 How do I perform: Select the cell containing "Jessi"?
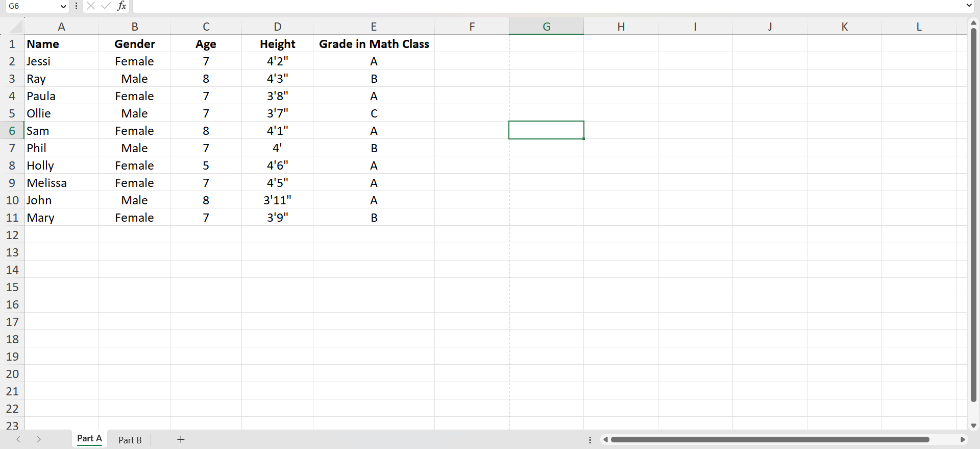(x=61, y=61)
